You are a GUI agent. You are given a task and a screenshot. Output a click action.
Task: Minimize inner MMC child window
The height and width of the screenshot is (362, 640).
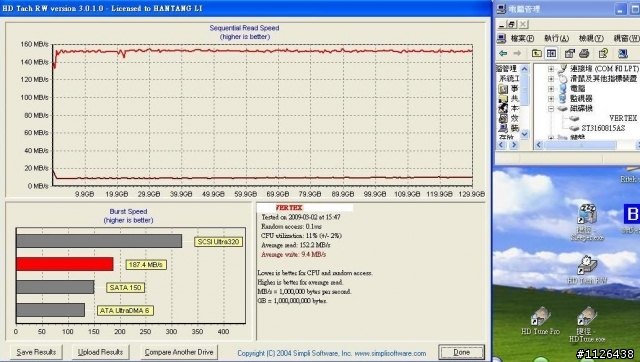(x=502, y=24)
